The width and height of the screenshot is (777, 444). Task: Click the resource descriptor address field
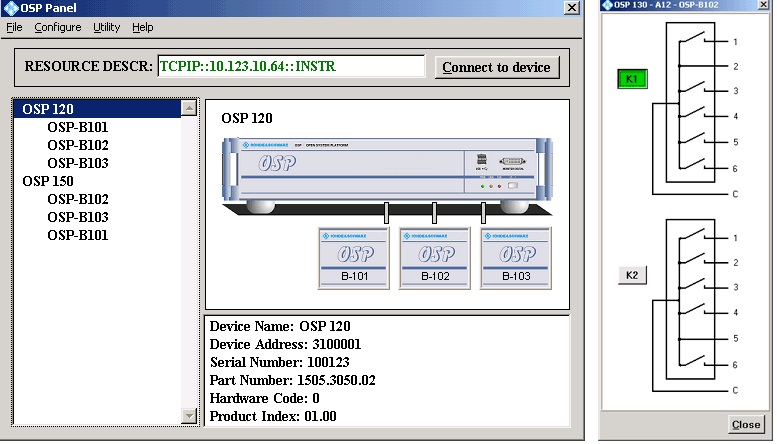point(291,67)
